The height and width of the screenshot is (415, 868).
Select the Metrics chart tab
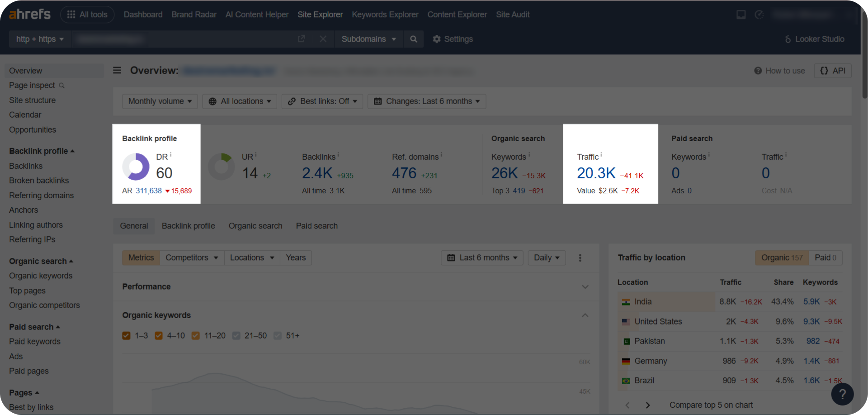pos(141,258)
